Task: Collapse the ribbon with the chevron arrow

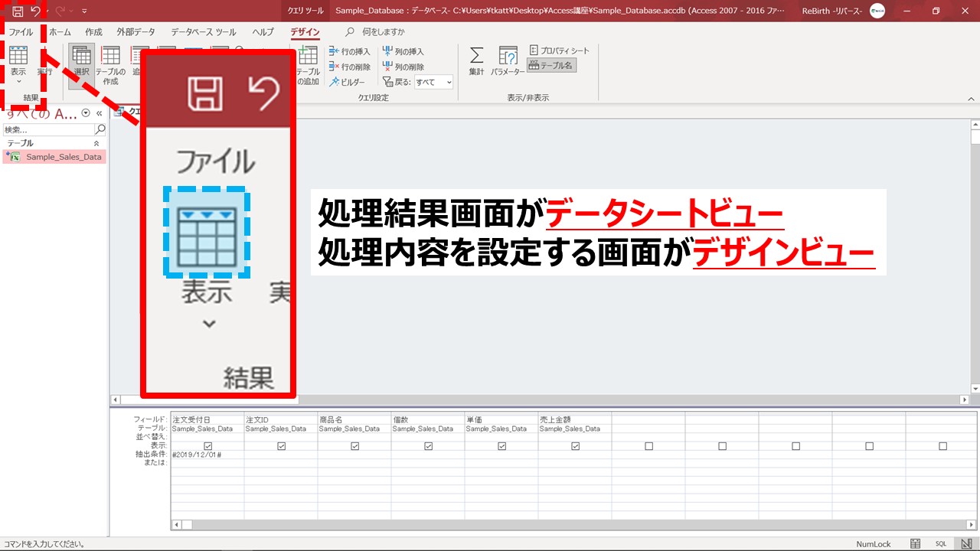Action: pos(969,98)
